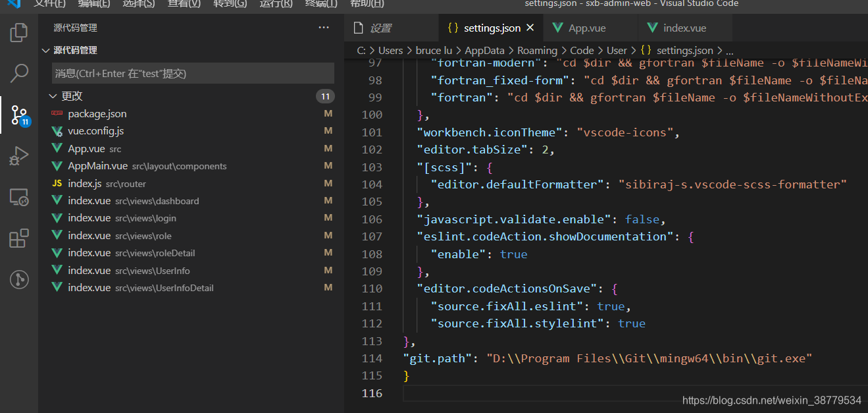
Task: Close the settings.json tab
Action: click(x=530, y=28)
